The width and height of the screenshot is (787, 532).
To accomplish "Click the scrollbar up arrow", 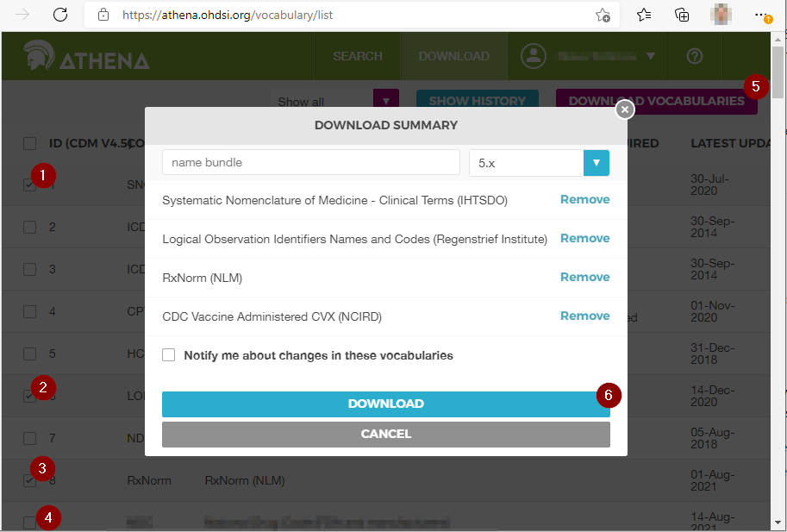I will tap(778, 39).
